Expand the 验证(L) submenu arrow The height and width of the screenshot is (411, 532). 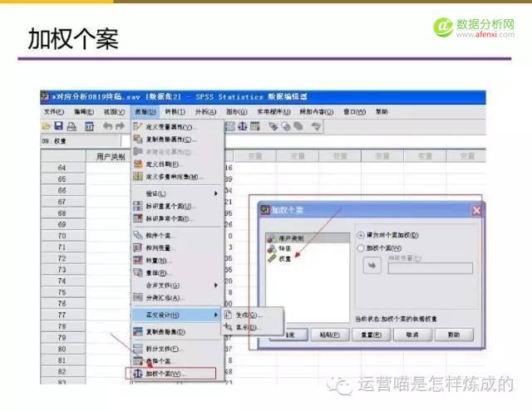216,193
